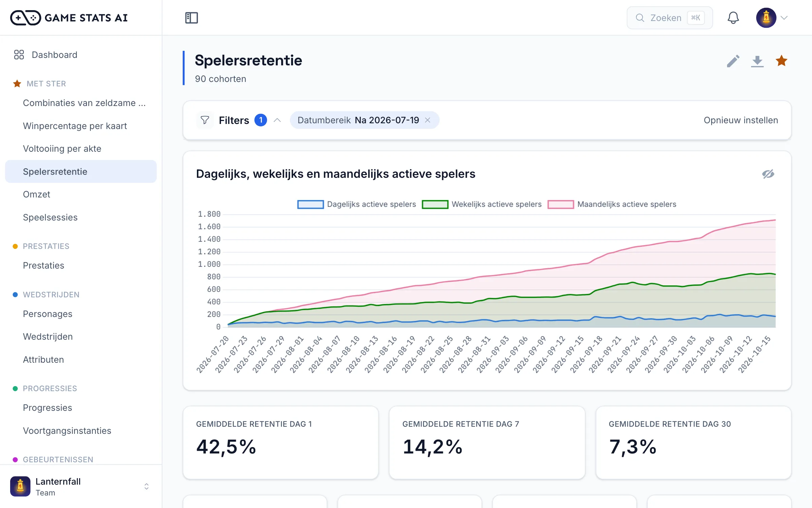Image resolution: width=812 pixels, height=508 pixels.
Task: Download the Spelersretentie report
Action: coord(757,61)
